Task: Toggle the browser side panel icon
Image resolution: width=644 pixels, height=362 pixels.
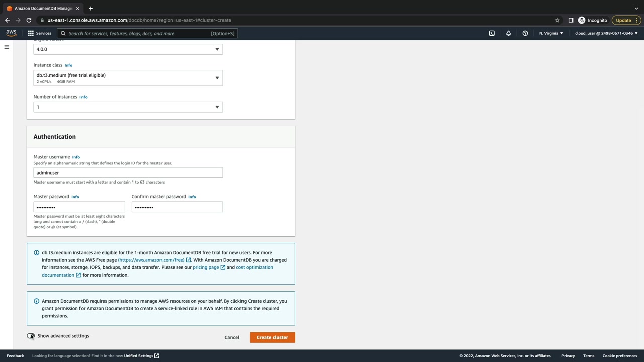Action: 571,20
